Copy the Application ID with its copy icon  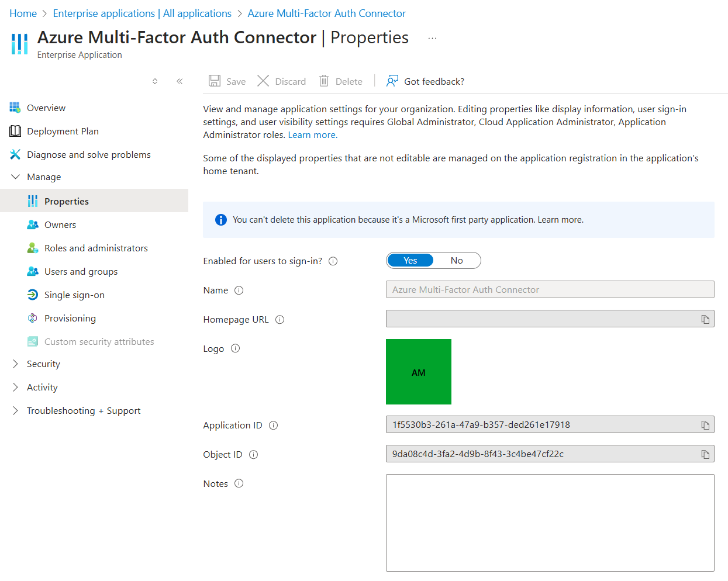tap(705, 425)
